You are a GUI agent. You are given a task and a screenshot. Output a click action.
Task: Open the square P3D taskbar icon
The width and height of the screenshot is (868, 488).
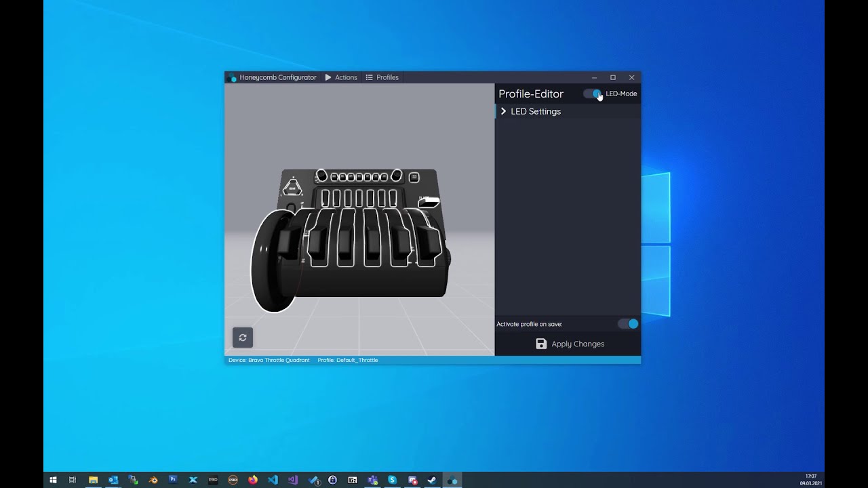click(x=213, y=480)
